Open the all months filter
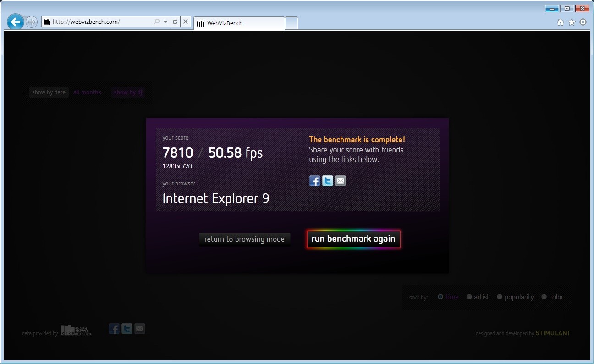This screenshot has height=364, width=594. pos(87,92)
